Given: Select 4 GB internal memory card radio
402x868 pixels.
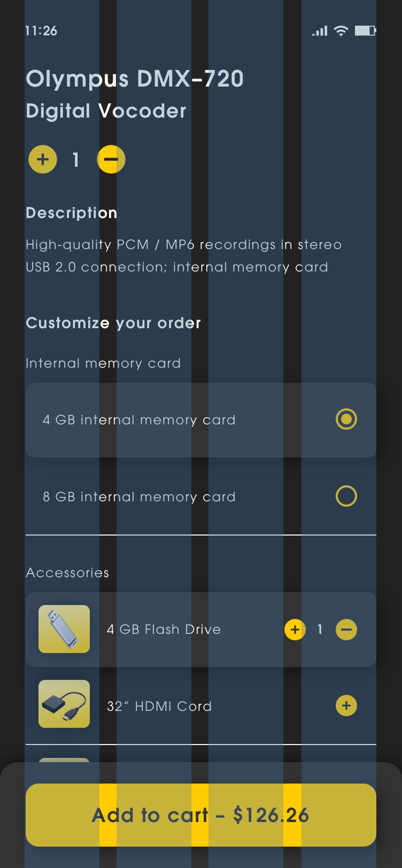Looking at the screenshot, I should pos(346,419).
